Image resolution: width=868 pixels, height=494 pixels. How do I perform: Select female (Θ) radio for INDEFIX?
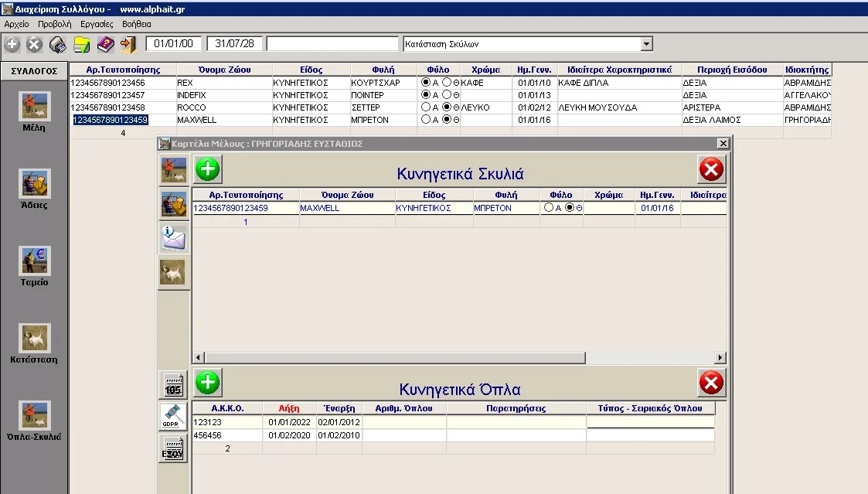click(447, 94)
